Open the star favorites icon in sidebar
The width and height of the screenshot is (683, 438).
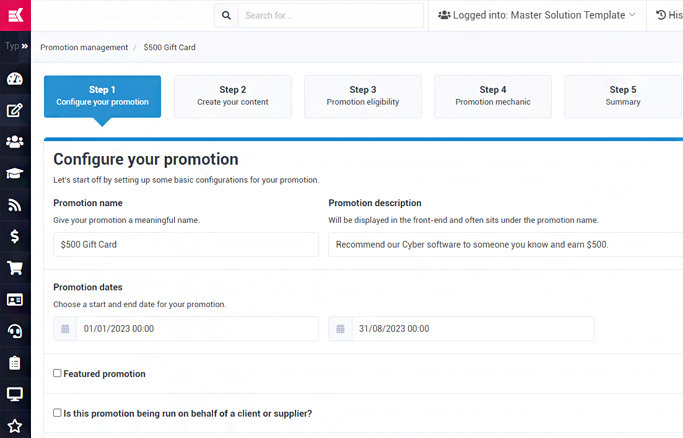coord(15,425)
